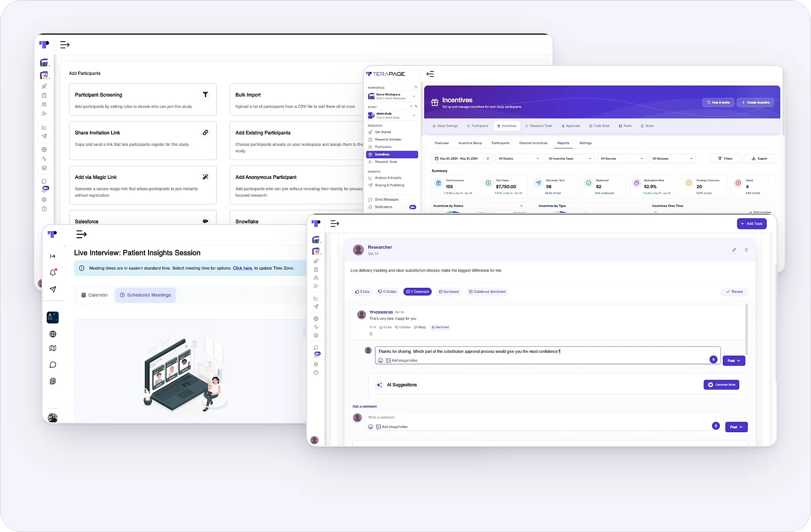
Task: Toggle Like on TP4296698185 comment
Action: 385,327
